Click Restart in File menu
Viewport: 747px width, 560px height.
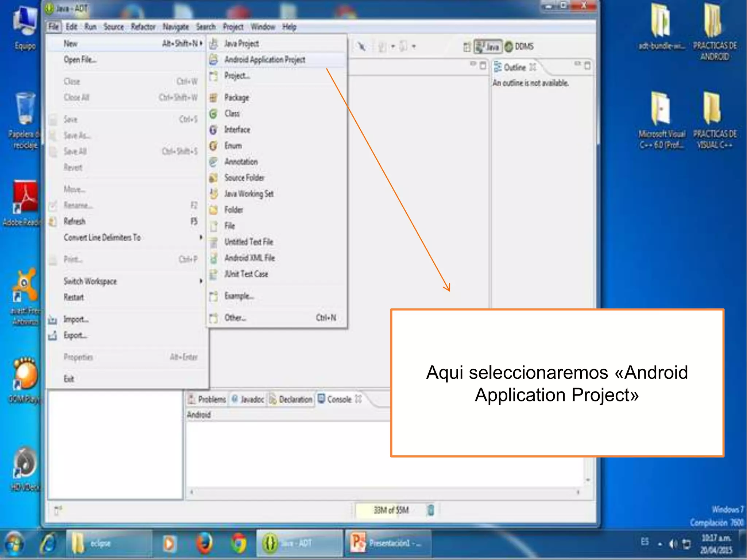[74, 297]
